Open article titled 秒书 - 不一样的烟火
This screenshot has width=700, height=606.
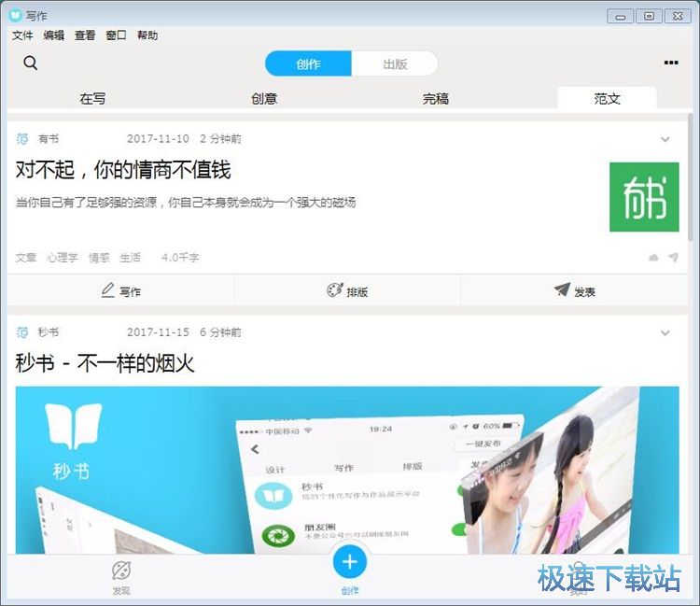pos(105,362)
